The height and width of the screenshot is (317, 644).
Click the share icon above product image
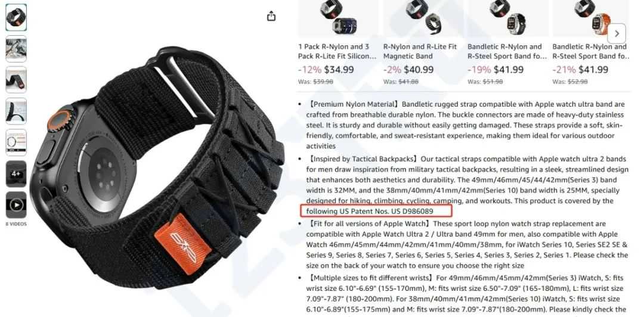tap(271, 16)
